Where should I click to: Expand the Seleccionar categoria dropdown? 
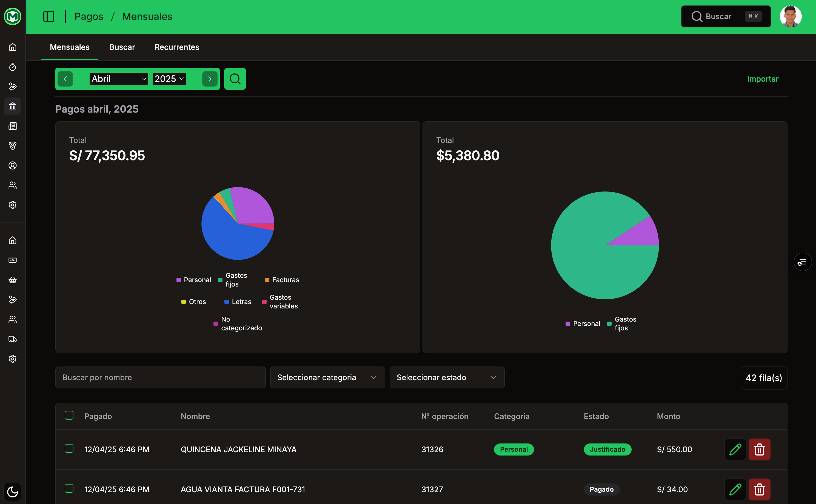click(x=327, y=377)
